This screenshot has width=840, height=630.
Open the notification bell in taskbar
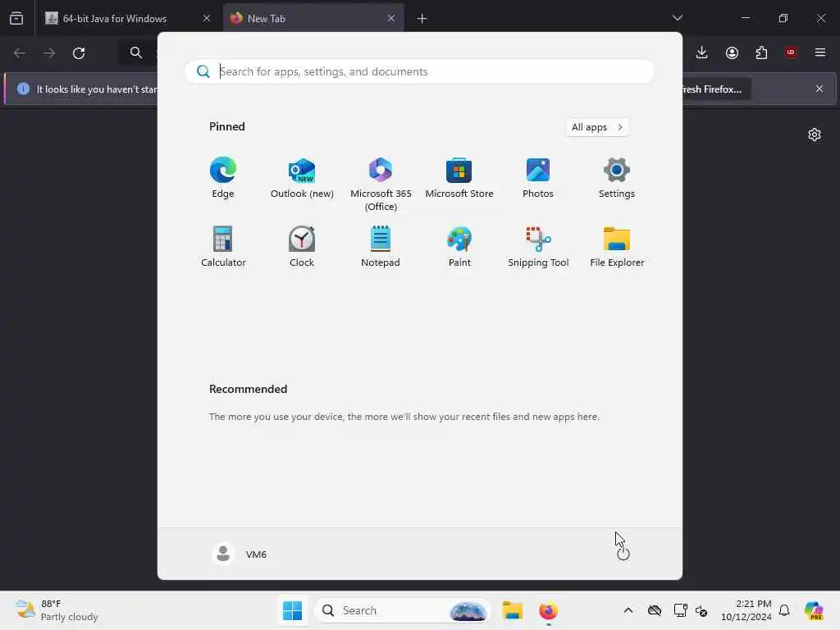pos(784,610)
